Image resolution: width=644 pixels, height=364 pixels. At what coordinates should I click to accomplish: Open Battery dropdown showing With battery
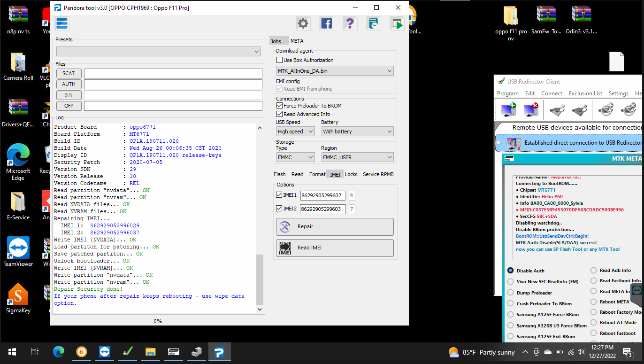click(358, 132)
